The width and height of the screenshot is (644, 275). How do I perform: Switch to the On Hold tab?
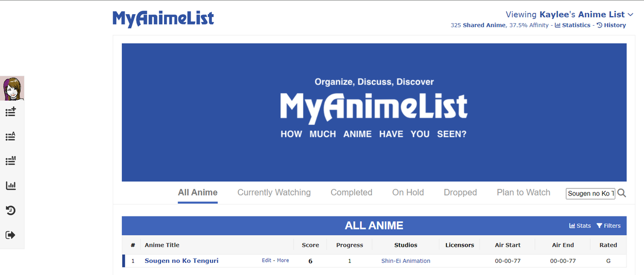[x=408, y=192]
